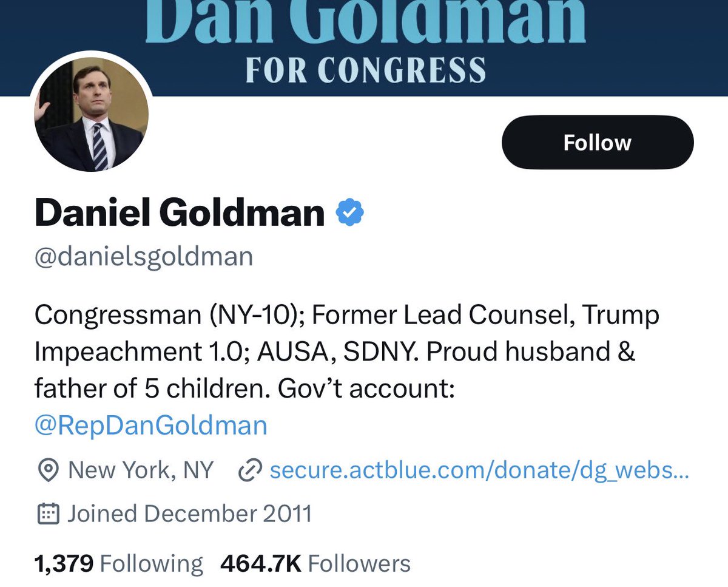Click the Follow button

click(597, 143)
